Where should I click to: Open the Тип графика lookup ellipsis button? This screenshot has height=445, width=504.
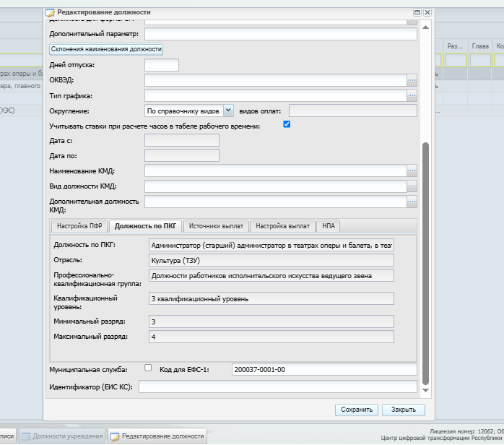tap(412, 95)
